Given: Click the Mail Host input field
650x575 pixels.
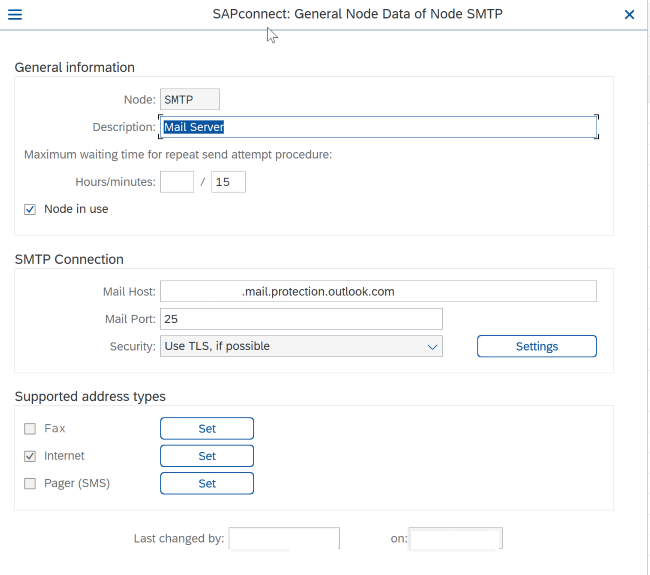Looking at the screenshot, I should pos(378,291).
